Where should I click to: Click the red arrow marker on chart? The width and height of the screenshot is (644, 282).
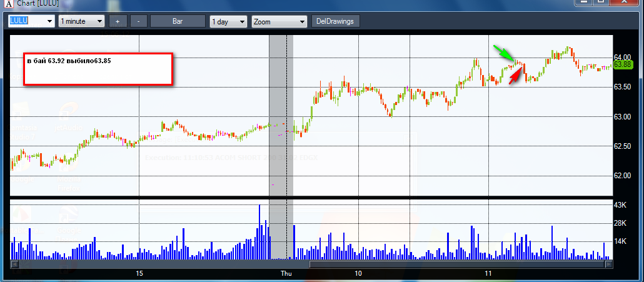point(516,76)
